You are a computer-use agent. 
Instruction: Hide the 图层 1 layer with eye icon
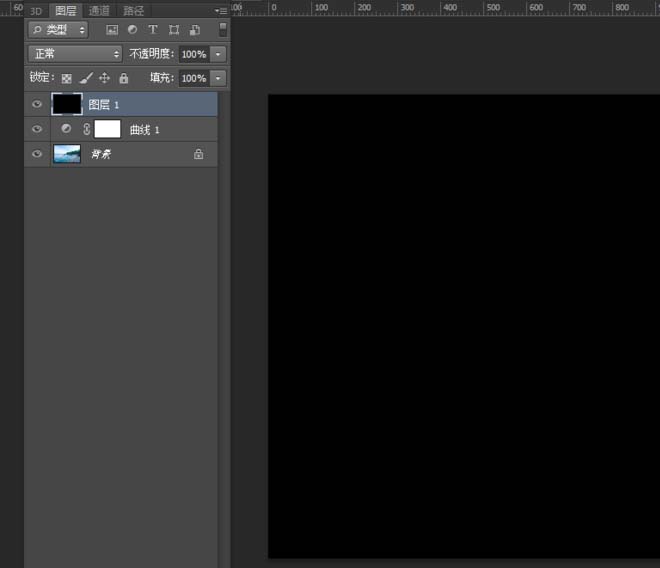pyautogui.click(x=37, y=104)
